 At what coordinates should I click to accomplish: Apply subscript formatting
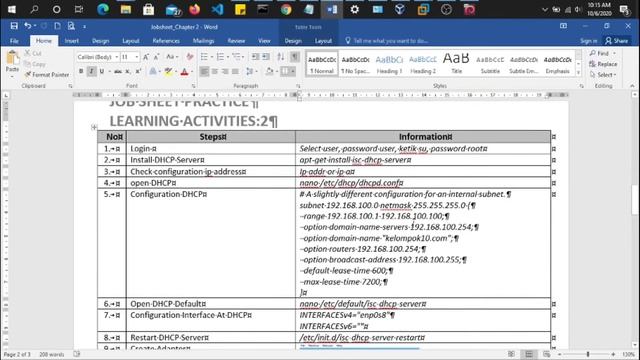[x=128, y=71]
